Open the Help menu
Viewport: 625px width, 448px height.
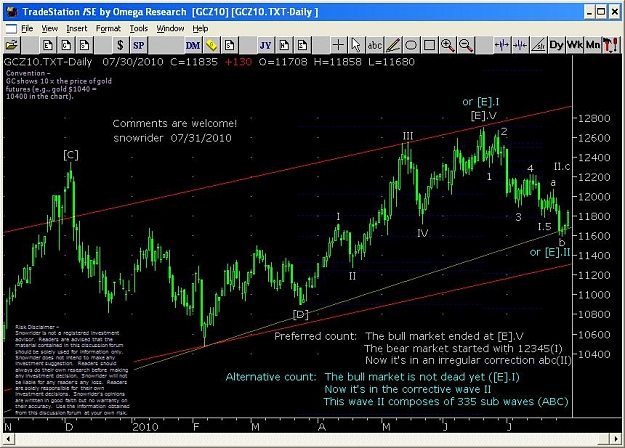pos(200,28)
